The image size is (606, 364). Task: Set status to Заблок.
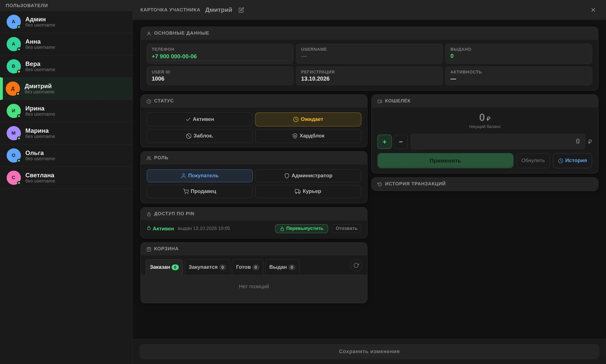point(199,136)
